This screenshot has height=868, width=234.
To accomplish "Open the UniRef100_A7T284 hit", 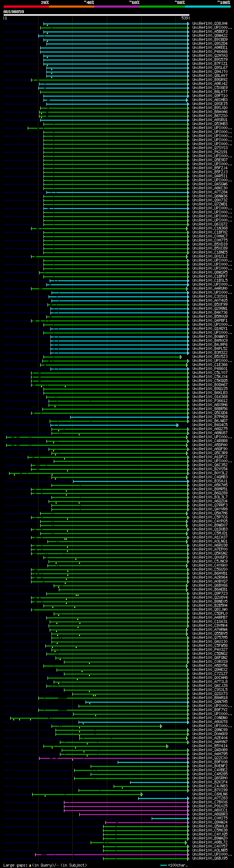I will coord(210,192).
